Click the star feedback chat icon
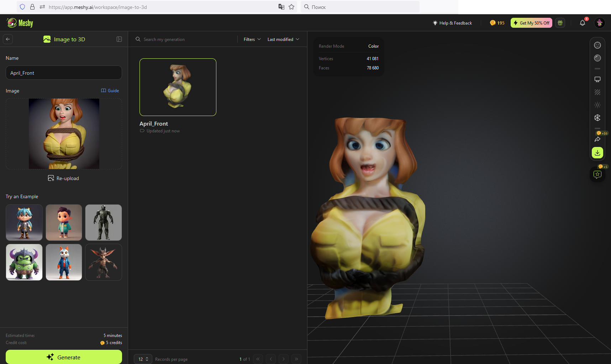Screen dimensions: 611x364 coord(597,174)
